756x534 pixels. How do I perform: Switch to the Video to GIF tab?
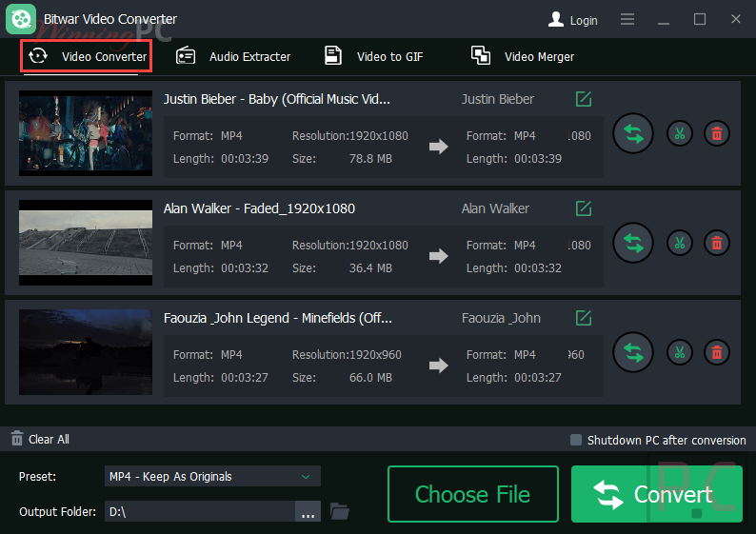373,56
